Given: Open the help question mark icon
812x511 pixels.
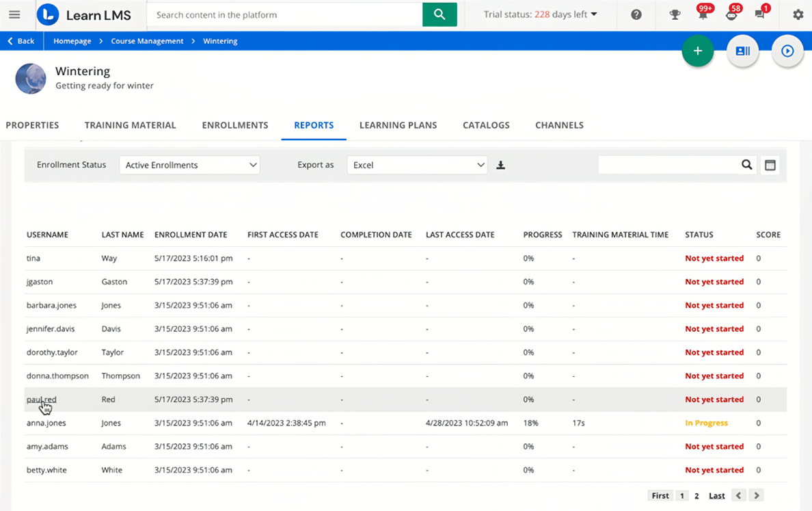Looking at the screenshot, I should click(x=636, y=14).
